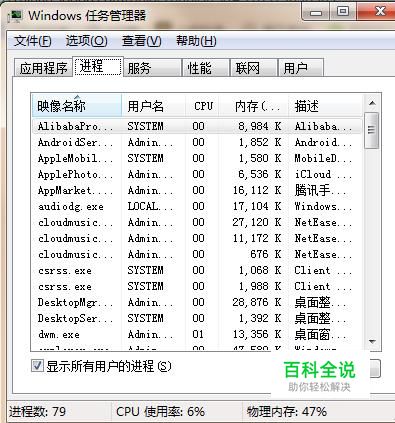This screenshot has width=395, height=423.
Task: Maximize the Task Manager window
Action: click(x=343, y=12)
